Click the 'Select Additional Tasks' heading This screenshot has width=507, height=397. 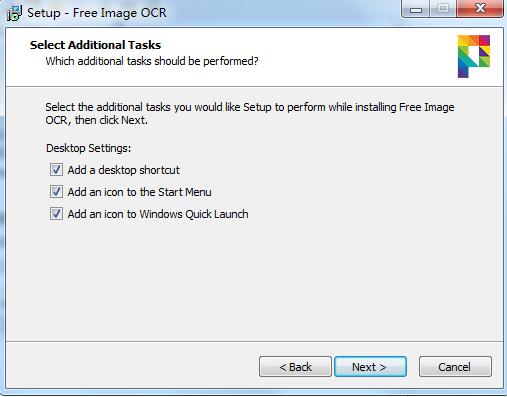coord(95,45)
